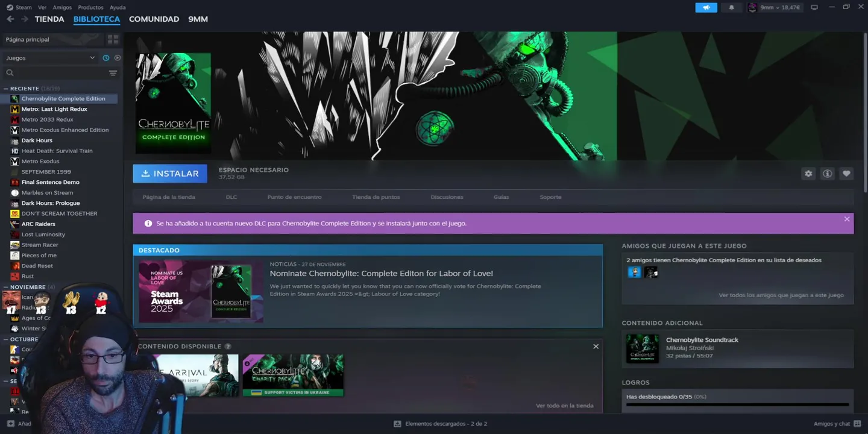
Task: Open the DLC link
Action: coord(231,197)
